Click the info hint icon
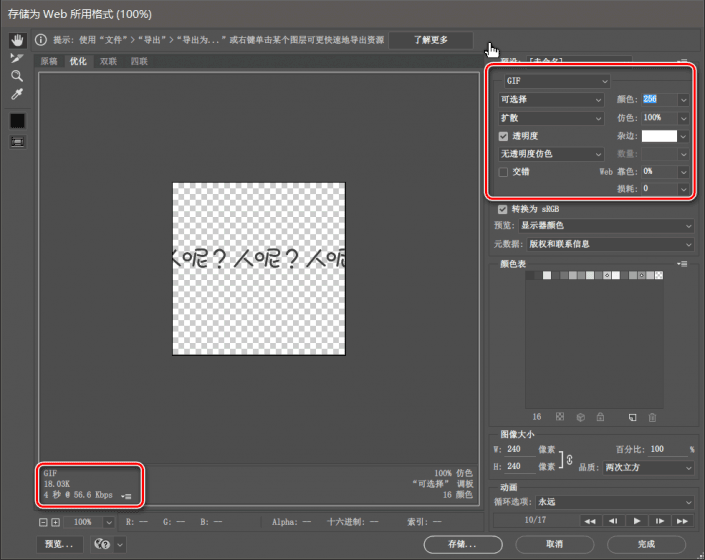Viewport: 705px width, 560px height. coord(41,40)
